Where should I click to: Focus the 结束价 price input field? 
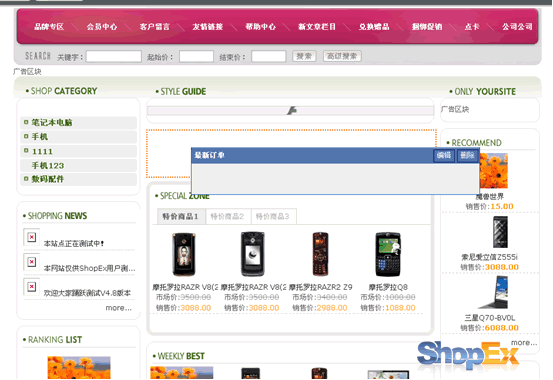click(268, 56)
